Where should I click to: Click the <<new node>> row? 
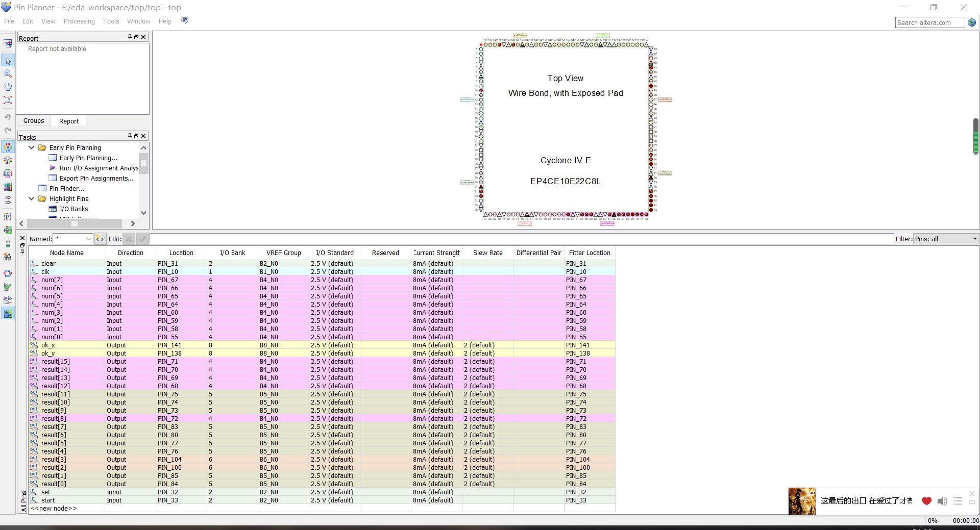click(x=54, y=508)
